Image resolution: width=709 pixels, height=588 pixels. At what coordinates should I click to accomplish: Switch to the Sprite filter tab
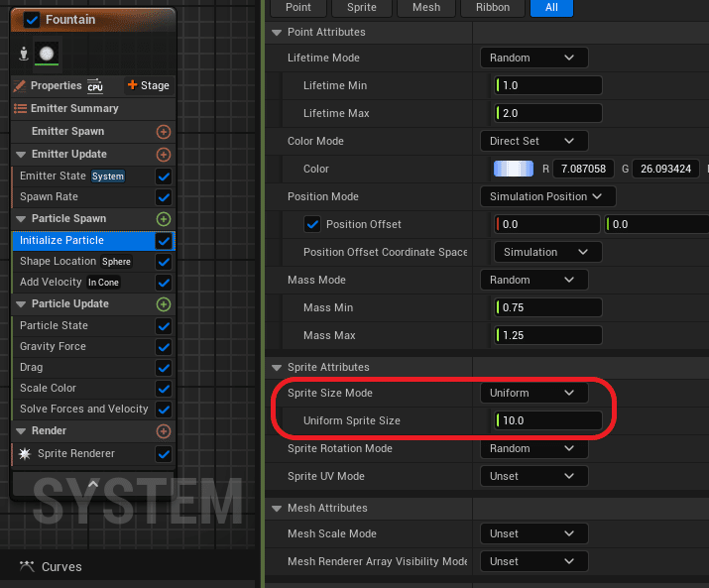[x=362, y=8]
